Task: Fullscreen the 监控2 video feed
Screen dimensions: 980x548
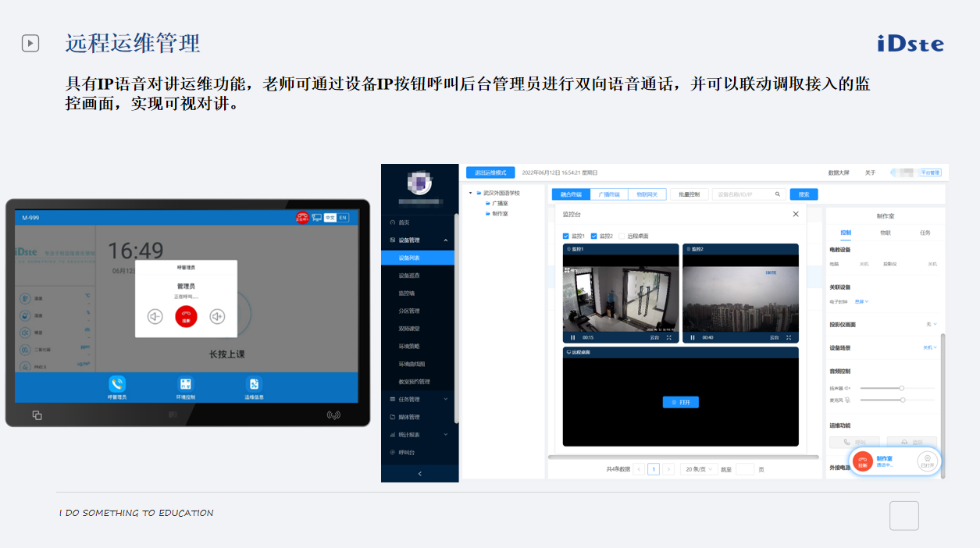Action: click(x=789, y=337)
